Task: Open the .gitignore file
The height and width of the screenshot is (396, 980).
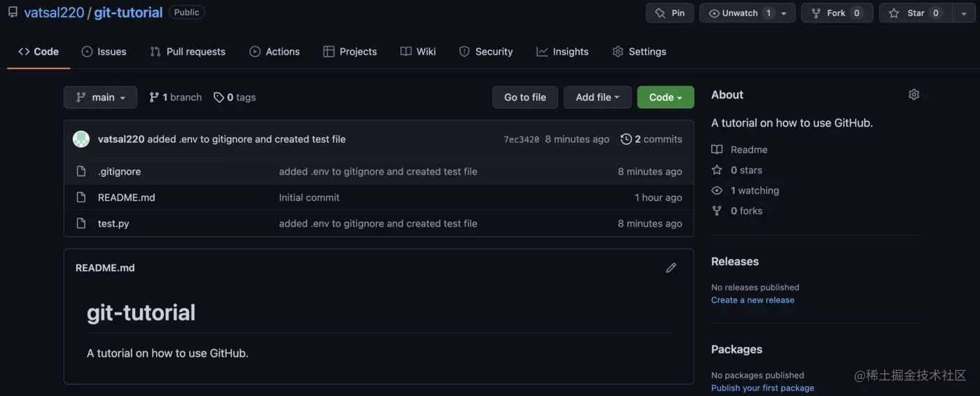Action: point(119,171)
